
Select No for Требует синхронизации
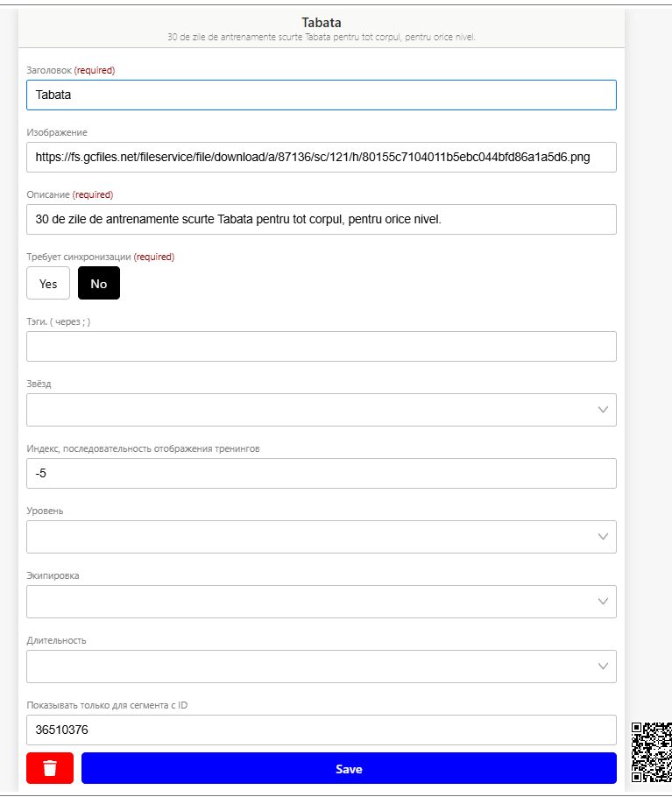(x=99, y=283)
